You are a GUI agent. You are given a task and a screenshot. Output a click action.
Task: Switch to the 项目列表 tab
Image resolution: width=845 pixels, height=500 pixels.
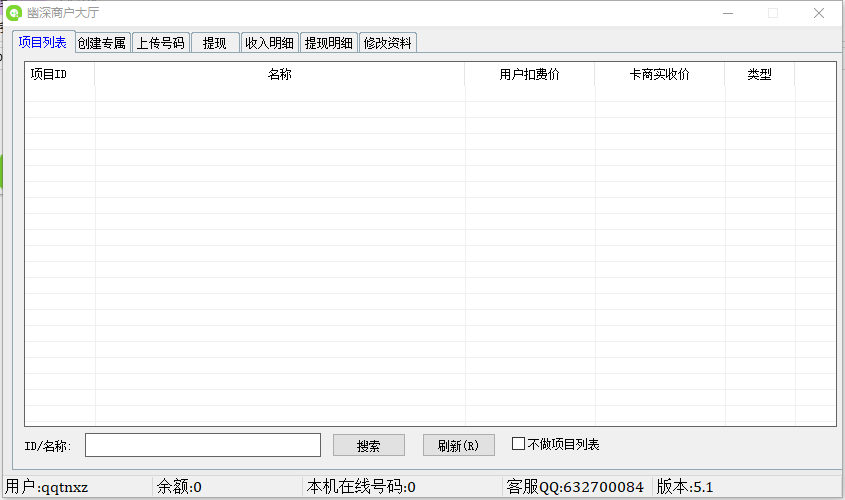pyautogui.click(x=43, y=42)
